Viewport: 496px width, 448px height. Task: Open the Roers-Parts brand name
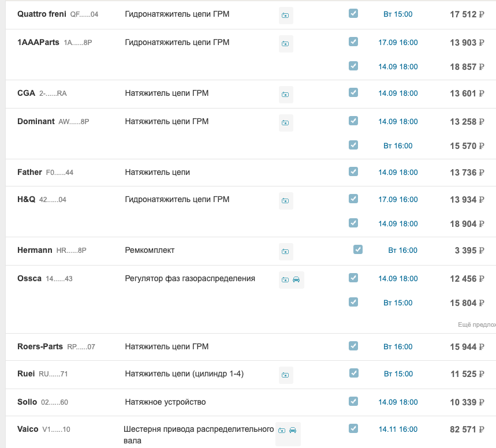coord(40,347)
